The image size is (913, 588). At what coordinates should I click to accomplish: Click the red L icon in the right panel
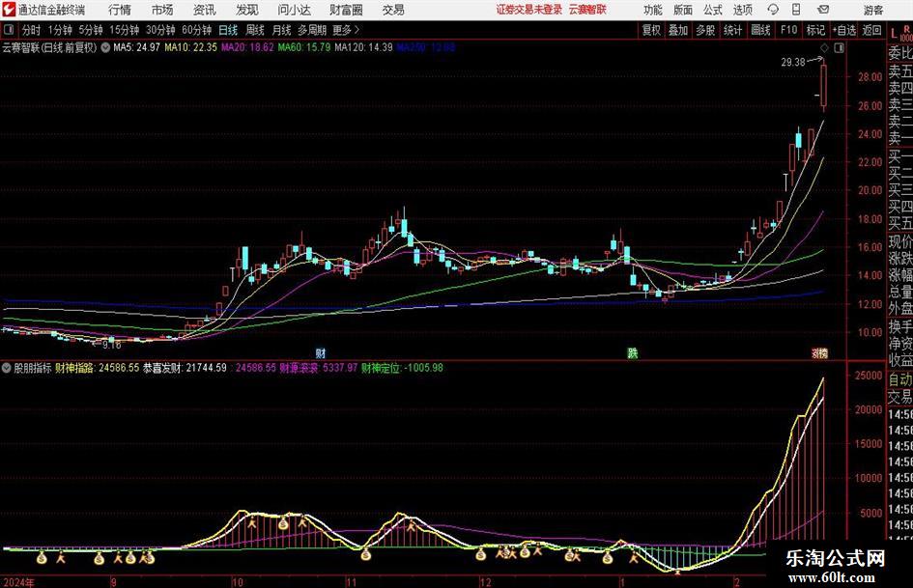[x=894, y=34]
